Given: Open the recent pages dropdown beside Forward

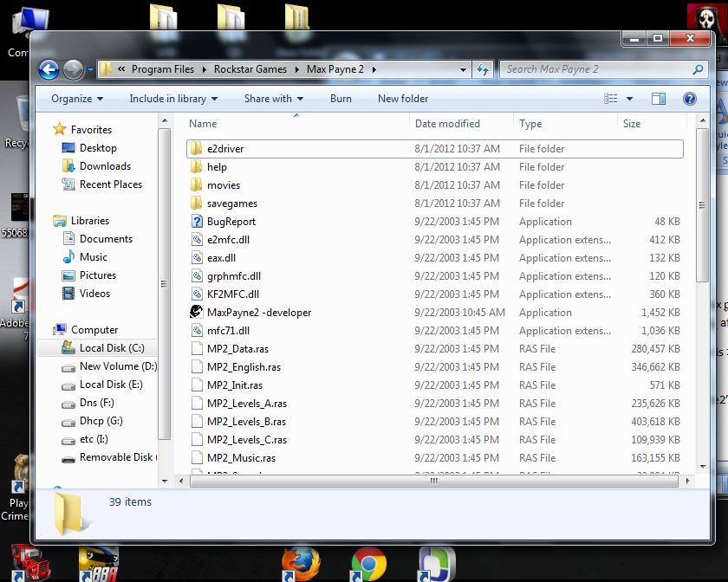Looking at the screenshot, I should click(x=90, y=70).
